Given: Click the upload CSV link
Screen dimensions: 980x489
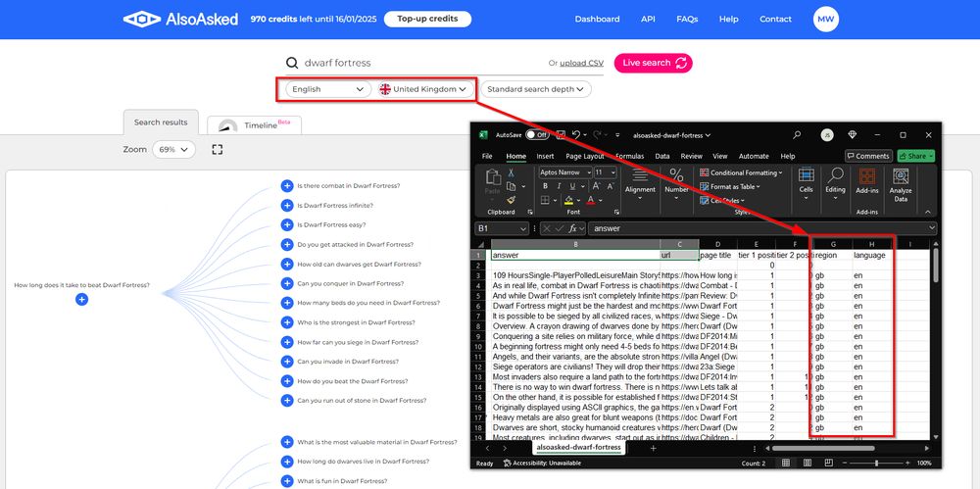Looking at the screenshot, I should [581, 63].
